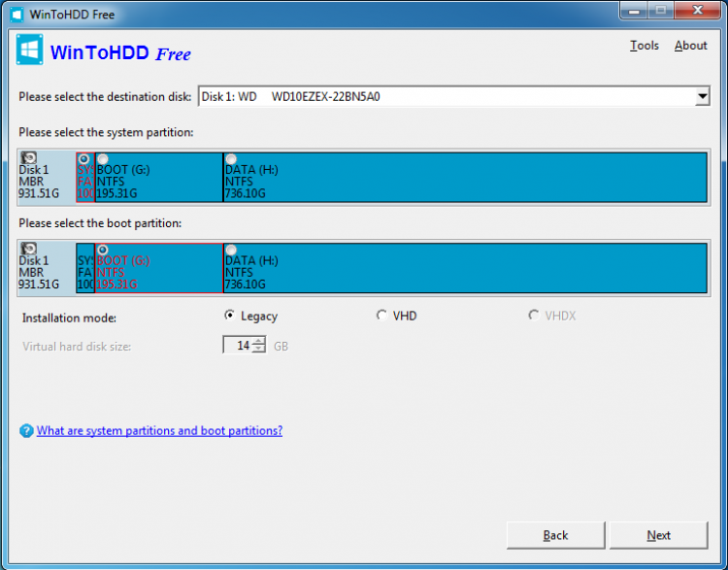Open the Tools menu
The image size is (728, 570).
click(x=644, y=46)
